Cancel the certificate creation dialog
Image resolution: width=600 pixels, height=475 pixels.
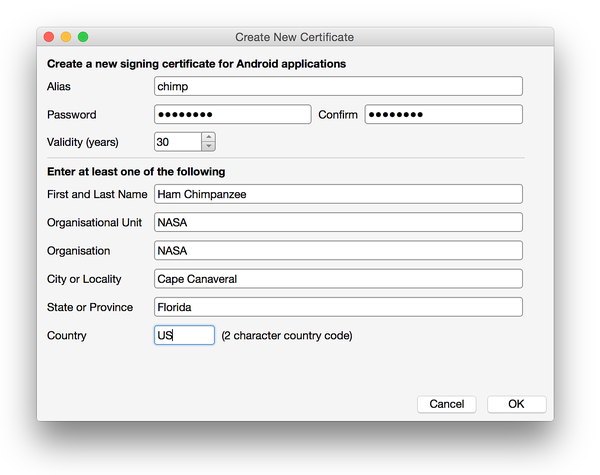point(447,404)
